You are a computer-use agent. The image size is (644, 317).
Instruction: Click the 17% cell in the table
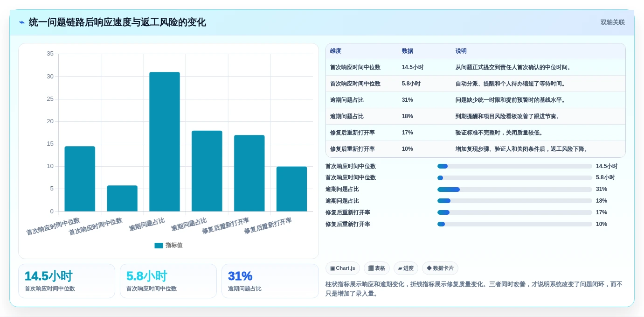408,133
